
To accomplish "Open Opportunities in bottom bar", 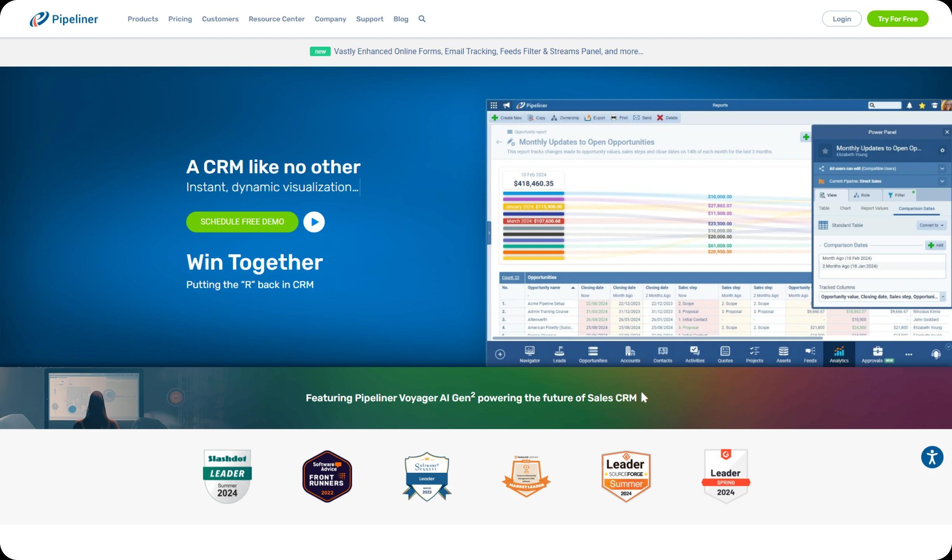I will (593, 354).
